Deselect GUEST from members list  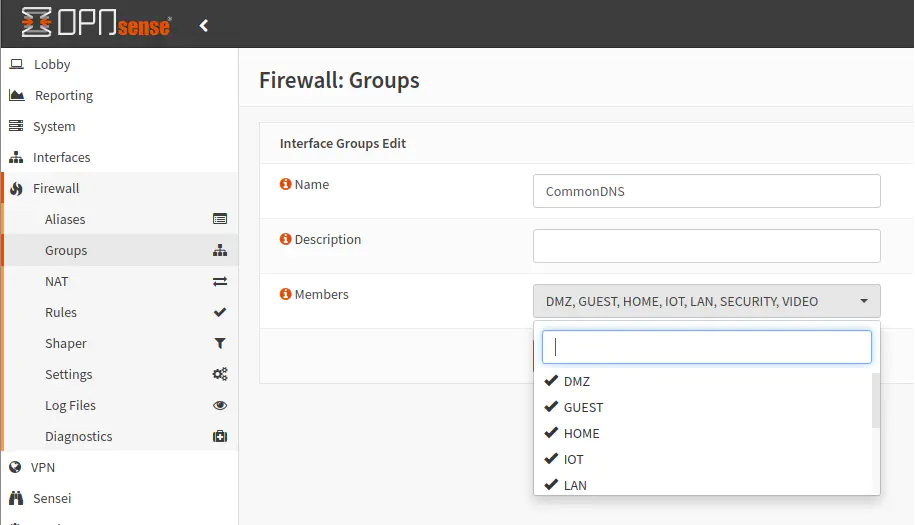click(583, 407)
